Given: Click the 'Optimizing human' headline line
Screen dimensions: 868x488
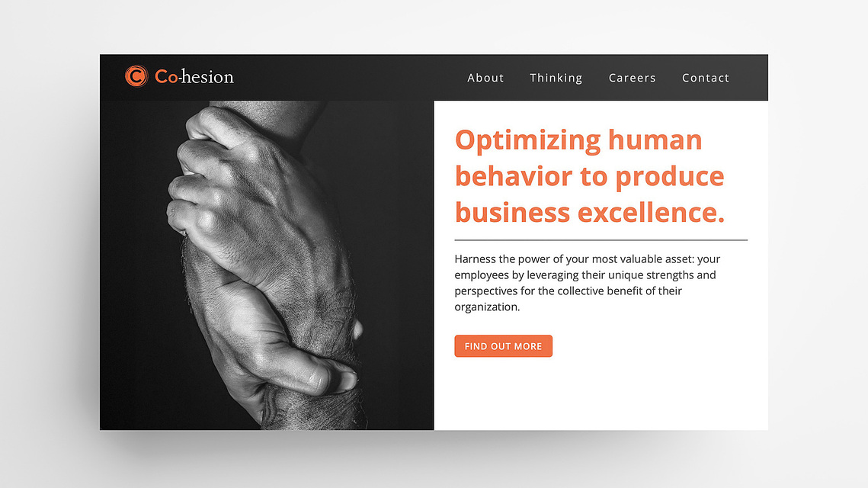Looking at the screenshot, I should [x=578, y=140].
